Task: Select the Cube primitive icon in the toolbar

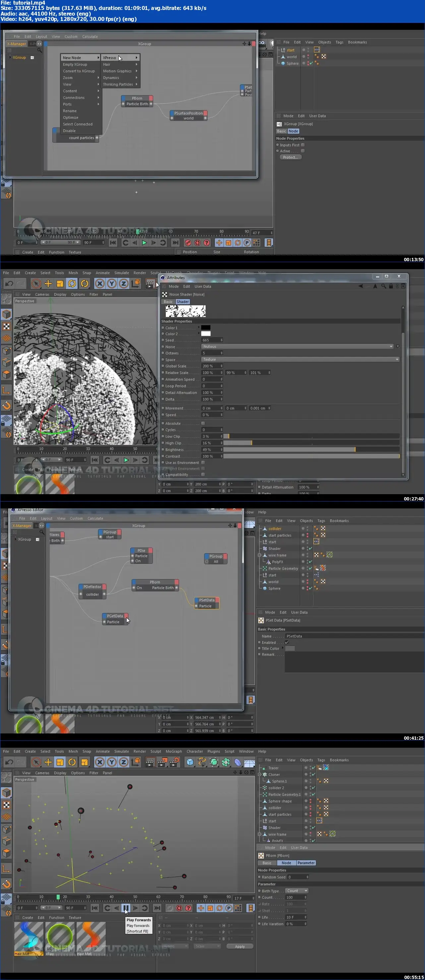Action: [190, 762]
